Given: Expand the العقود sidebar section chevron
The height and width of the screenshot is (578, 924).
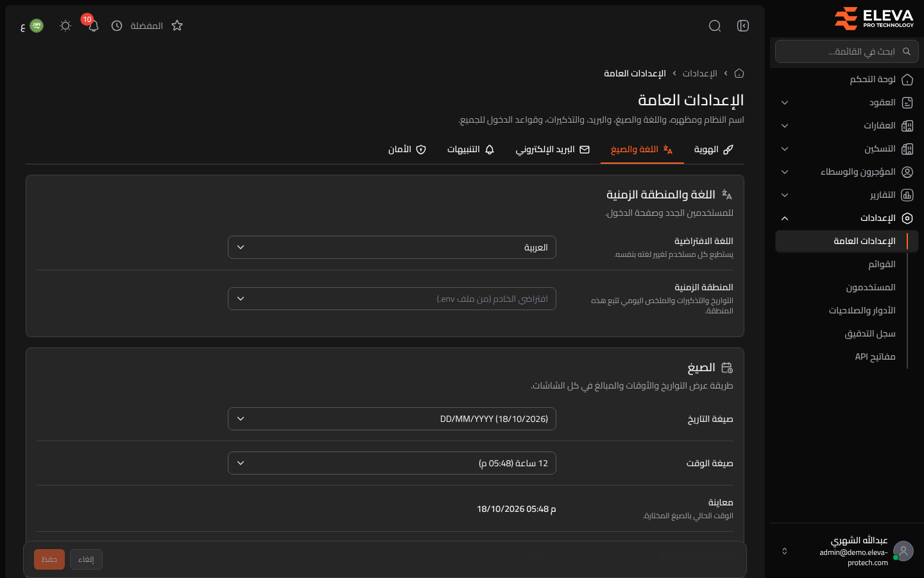Looking at the screenshot, I should point(785,103).
